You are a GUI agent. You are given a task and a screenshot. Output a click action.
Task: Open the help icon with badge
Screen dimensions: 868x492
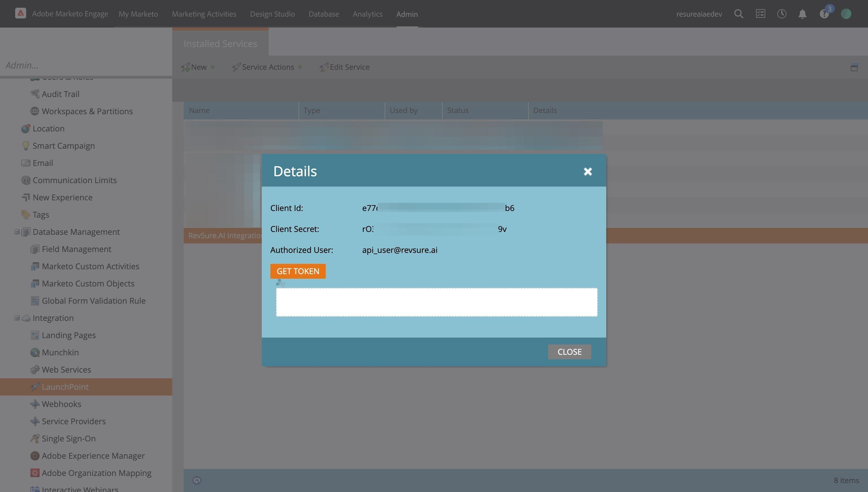point(824,14)
